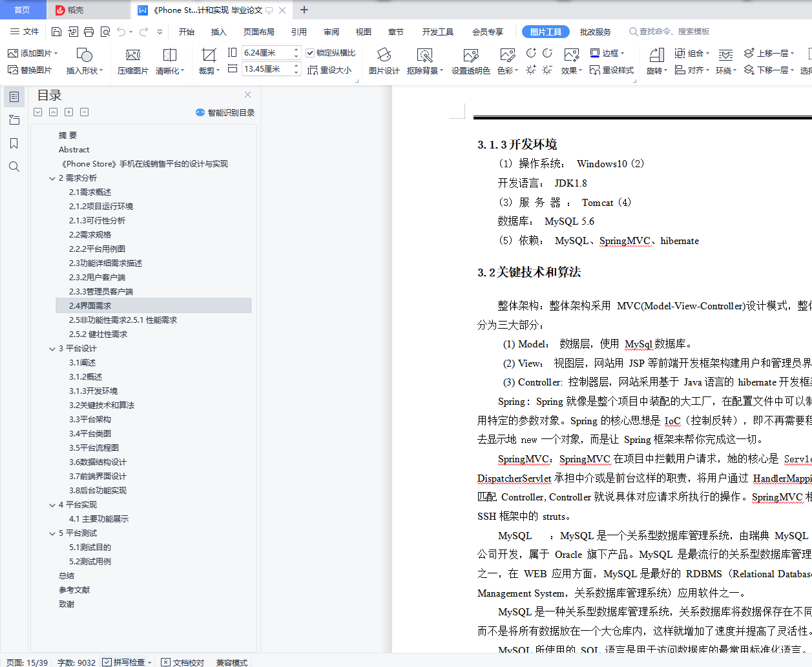Open the chapter navigation icon in sidebar

point(14,120)
